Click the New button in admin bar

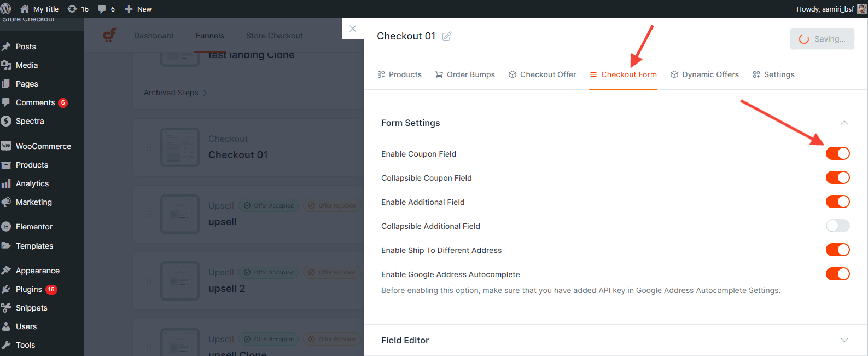pyautogui.click(x=138, y=9)
